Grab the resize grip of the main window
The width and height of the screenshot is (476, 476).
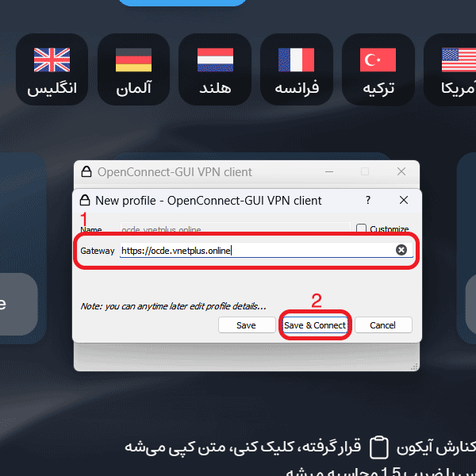click(x=414, y=366)
